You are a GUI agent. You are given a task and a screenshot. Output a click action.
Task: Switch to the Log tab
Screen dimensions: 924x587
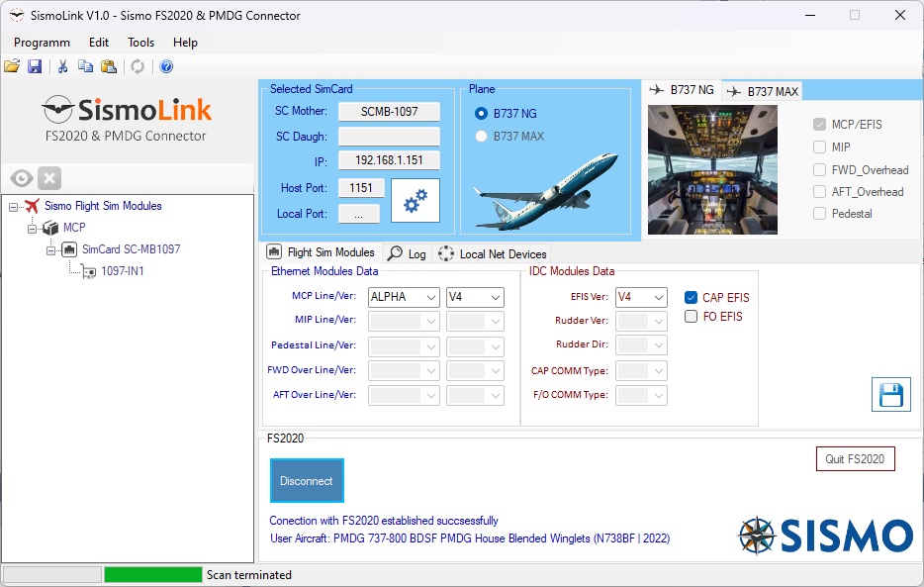[408, 254]
